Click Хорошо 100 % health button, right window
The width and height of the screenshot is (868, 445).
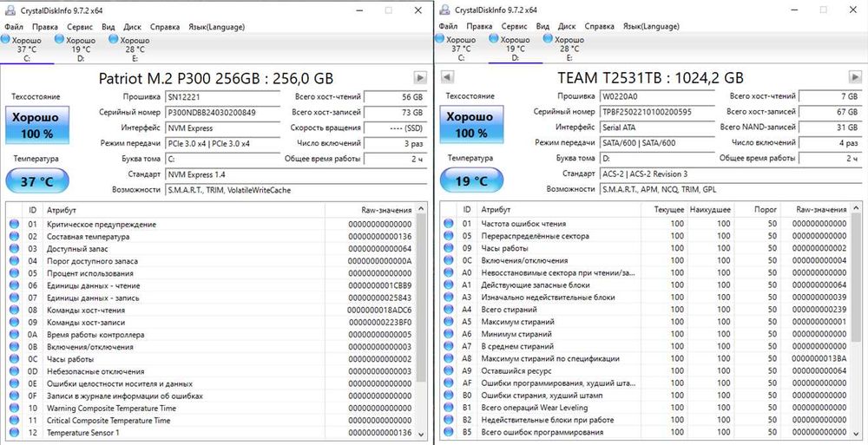(x=471, y=125)
